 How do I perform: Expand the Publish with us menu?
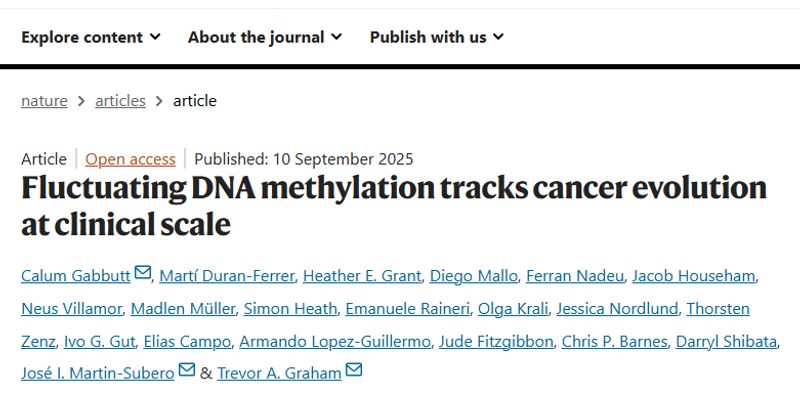437,37
